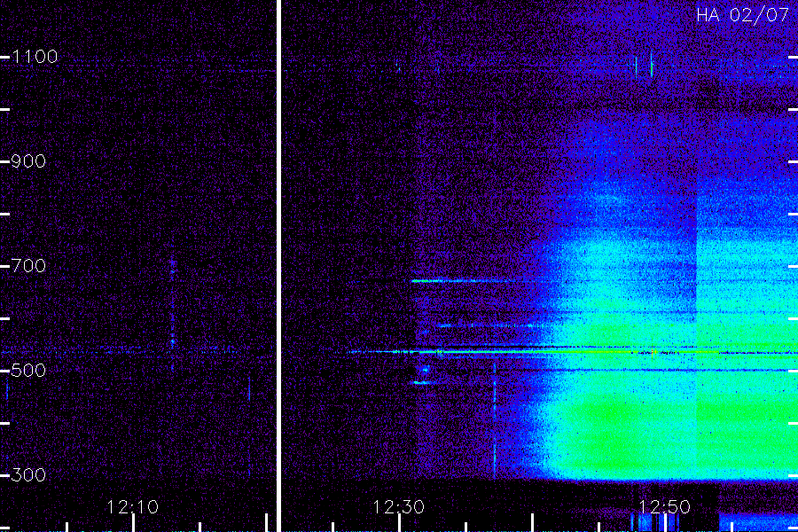The width and height of the screenshot is (798, 532).
Task: Click the 900 frequency axis label
Action: coord(28,161)
